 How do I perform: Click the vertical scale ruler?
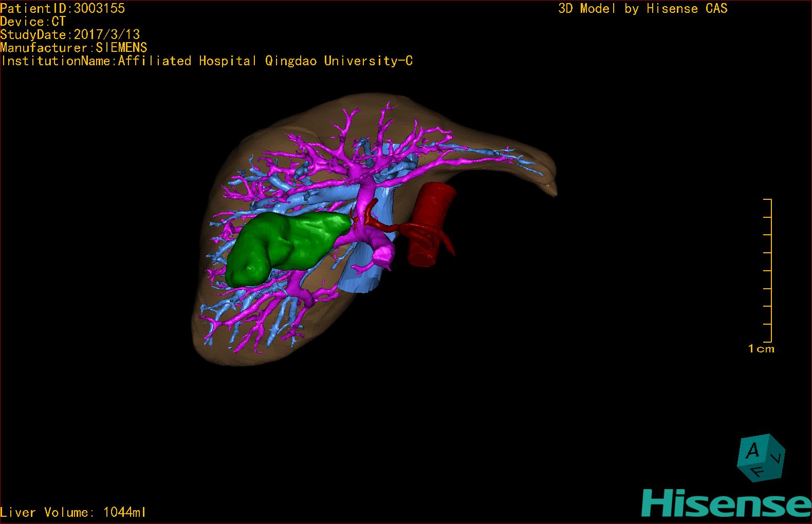(768, 270)
